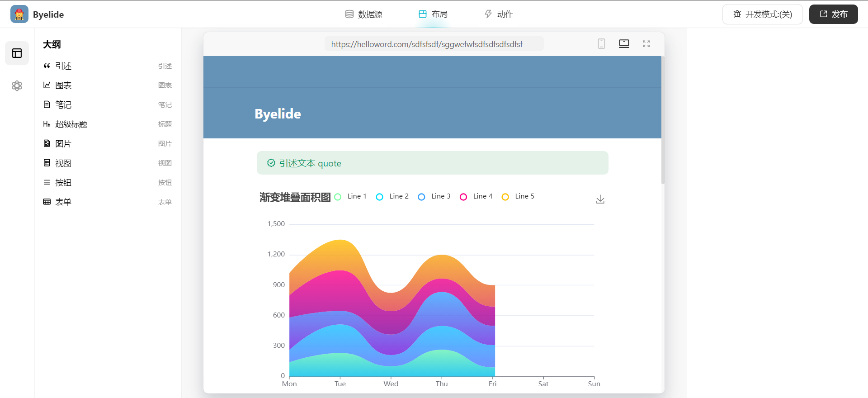Click the image icon beside 图片

[47, 143]
